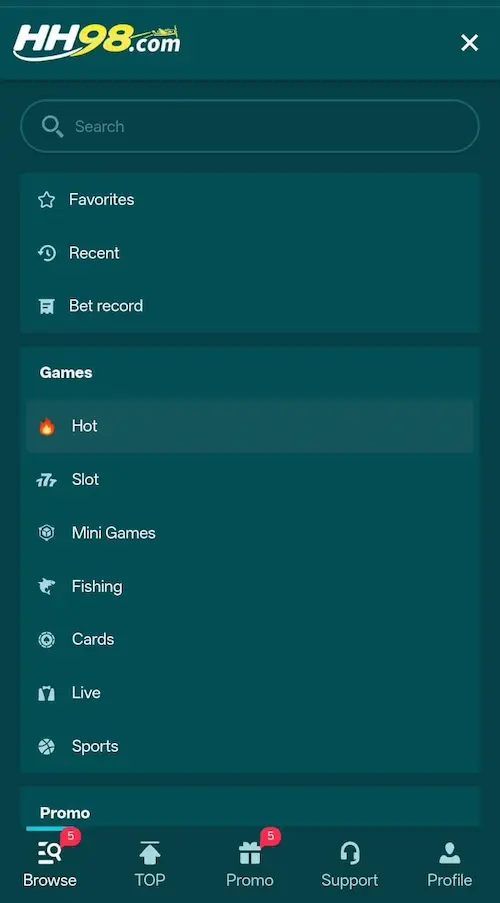
Task: Select the Fishing shark icon
Action: click(47, 586)
